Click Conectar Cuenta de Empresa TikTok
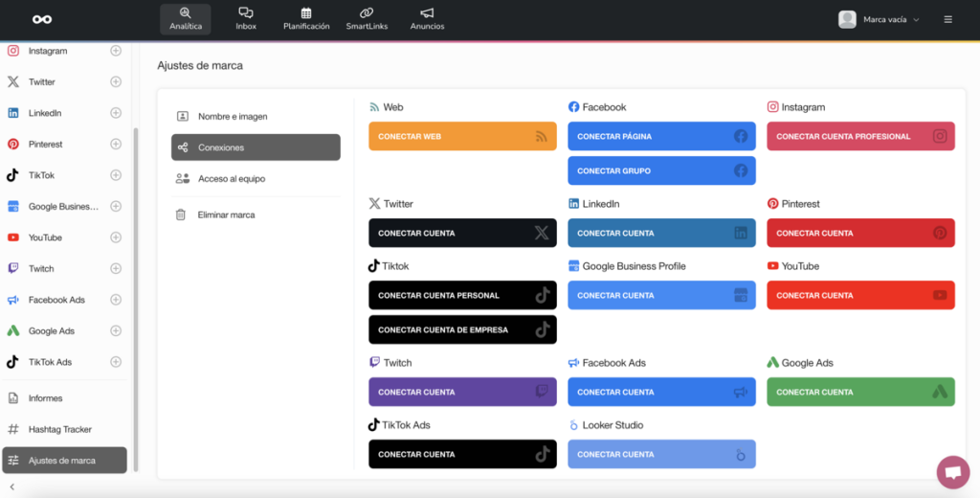This screenshot has height=498, width=980. (x=462, y=329)
